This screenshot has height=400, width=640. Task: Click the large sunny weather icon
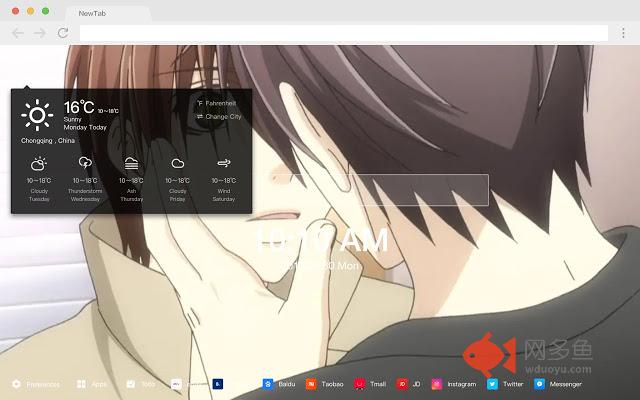37,115
